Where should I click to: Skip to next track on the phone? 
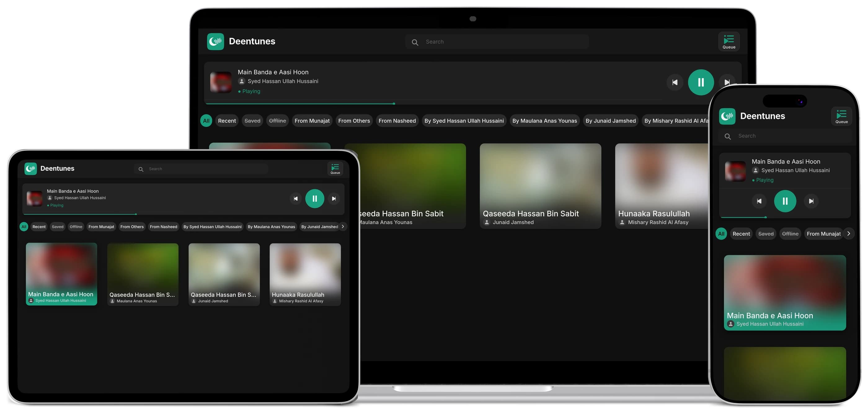click(x=811, y=201)
